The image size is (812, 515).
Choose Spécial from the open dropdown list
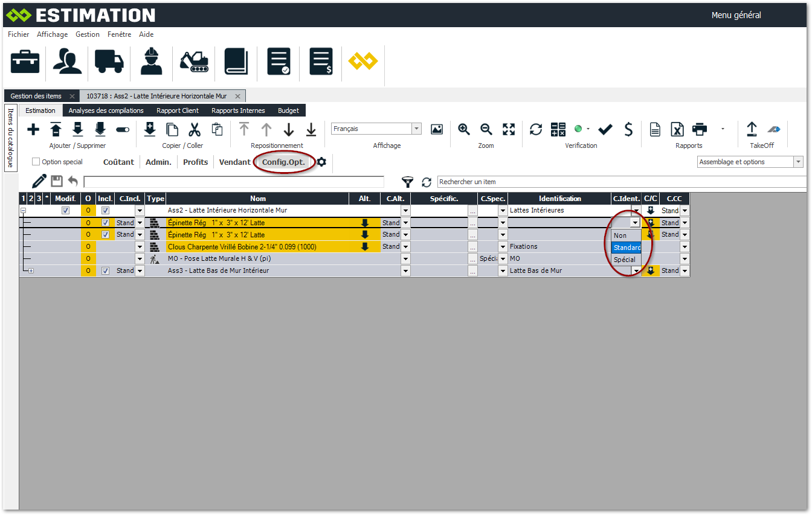[x=625, y=260]
